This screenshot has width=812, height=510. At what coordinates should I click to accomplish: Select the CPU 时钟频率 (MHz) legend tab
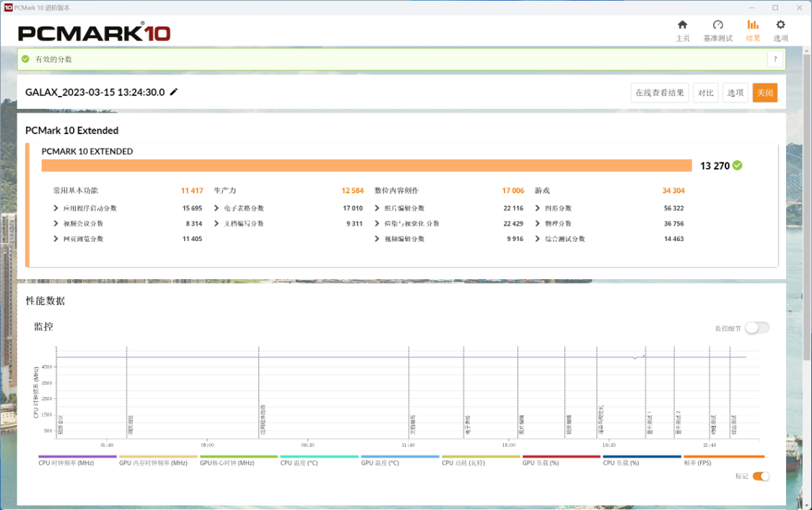pyautogui.click(x=78, y=462)
